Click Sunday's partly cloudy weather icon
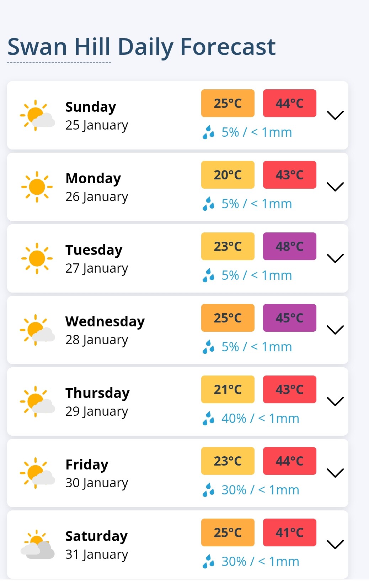This screenshot has height=588, width=369. point(37,115)
